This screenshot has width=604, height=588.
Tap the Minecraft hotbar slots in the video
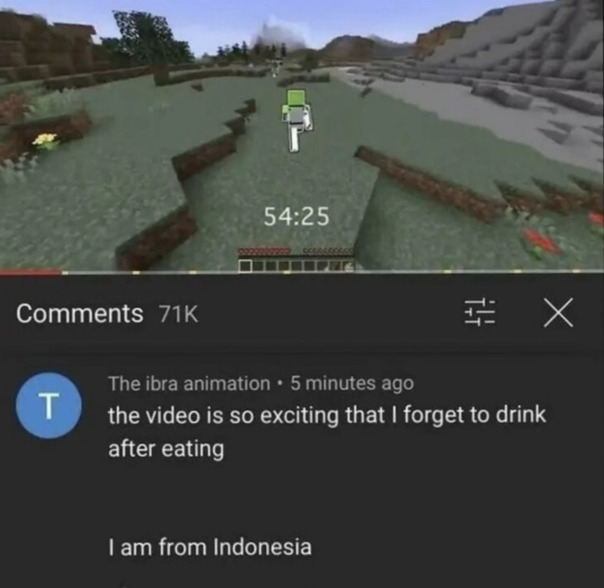point(297,265)
